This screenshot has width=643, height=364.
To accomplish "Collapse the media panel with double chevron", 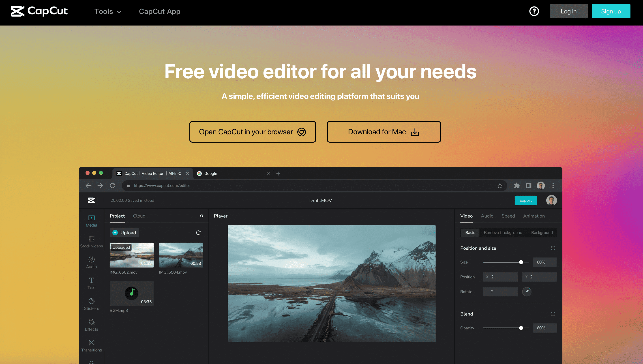I will coord(201,216).
